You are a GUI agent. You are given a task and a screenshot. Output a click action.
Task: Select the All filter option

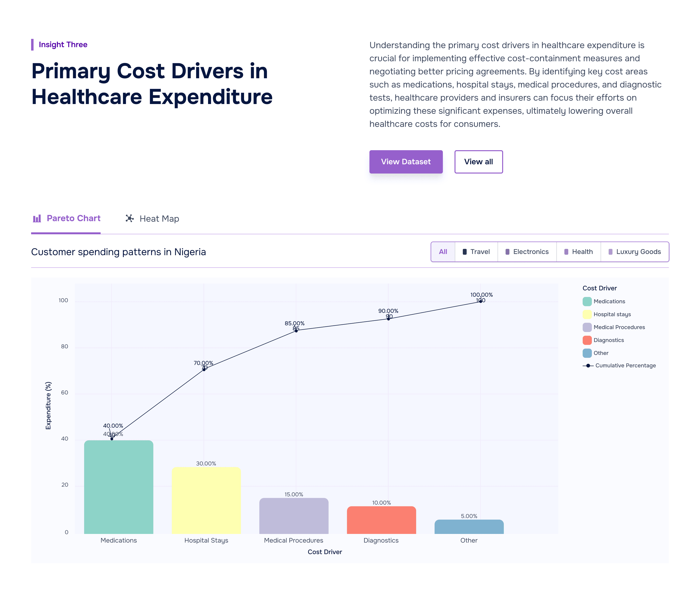443,252
